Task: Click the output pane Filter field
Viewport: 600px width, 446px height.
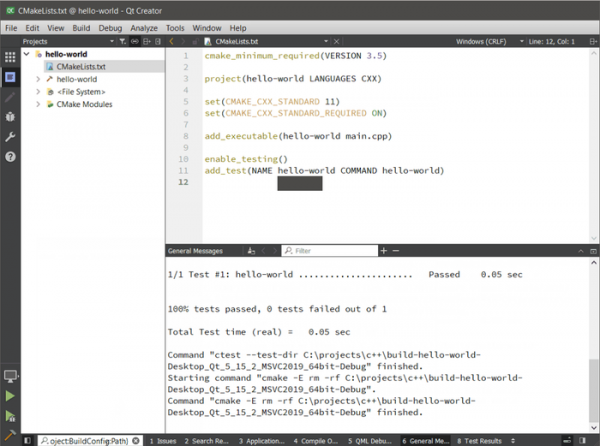Action: click(x=330, y=250)
